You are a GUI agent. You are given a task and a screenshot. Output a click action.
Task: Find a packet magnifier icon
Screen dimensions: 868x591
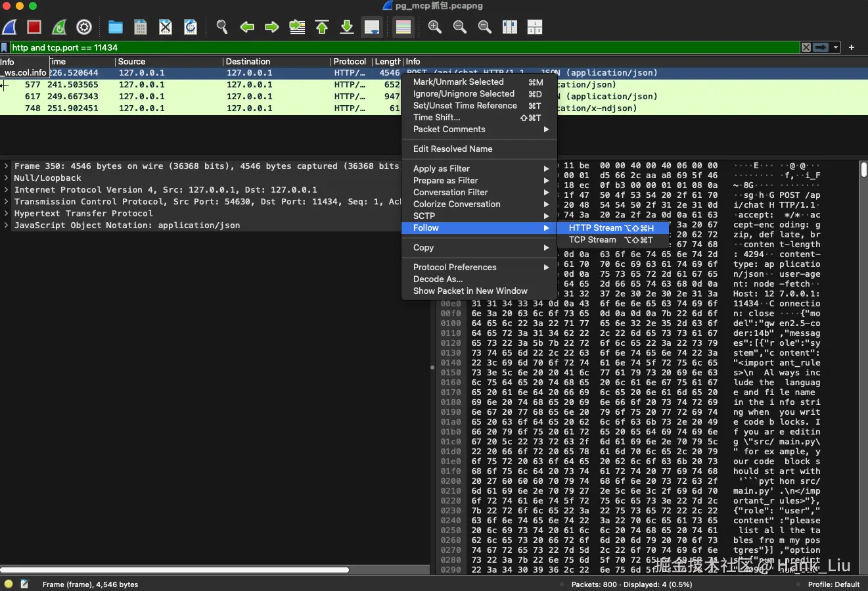point(222,27)
